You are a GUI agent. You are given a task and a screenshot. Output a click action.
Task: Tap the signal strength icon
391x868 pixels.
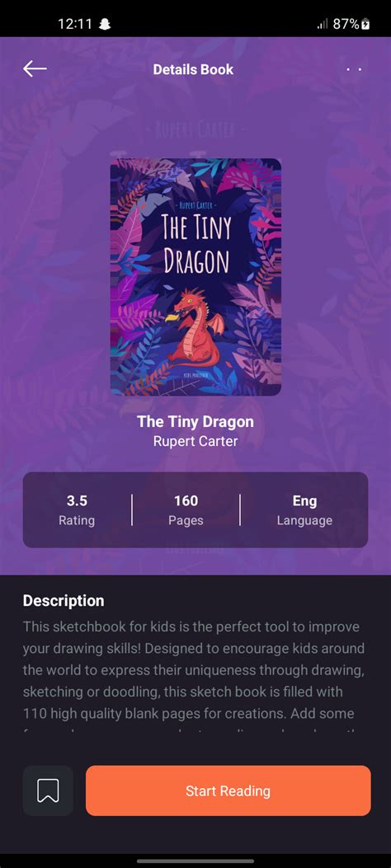coord(323,25)
